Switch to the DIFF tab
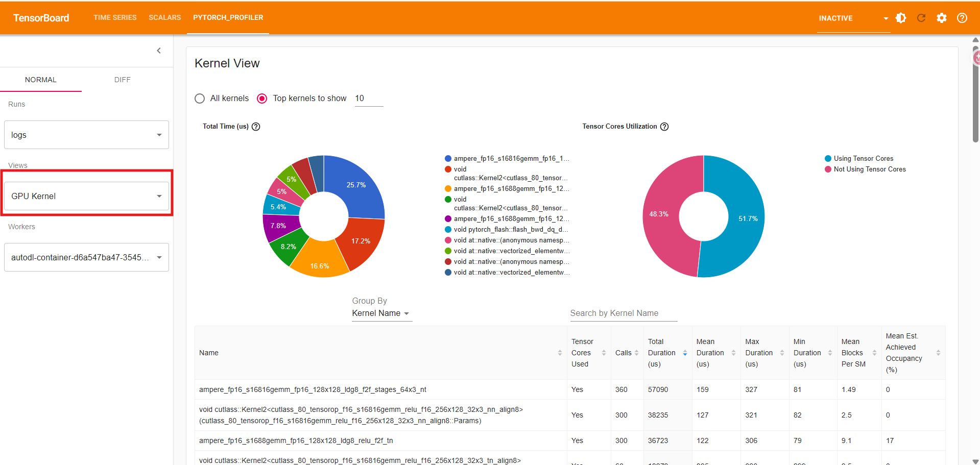 pos(122,80)
